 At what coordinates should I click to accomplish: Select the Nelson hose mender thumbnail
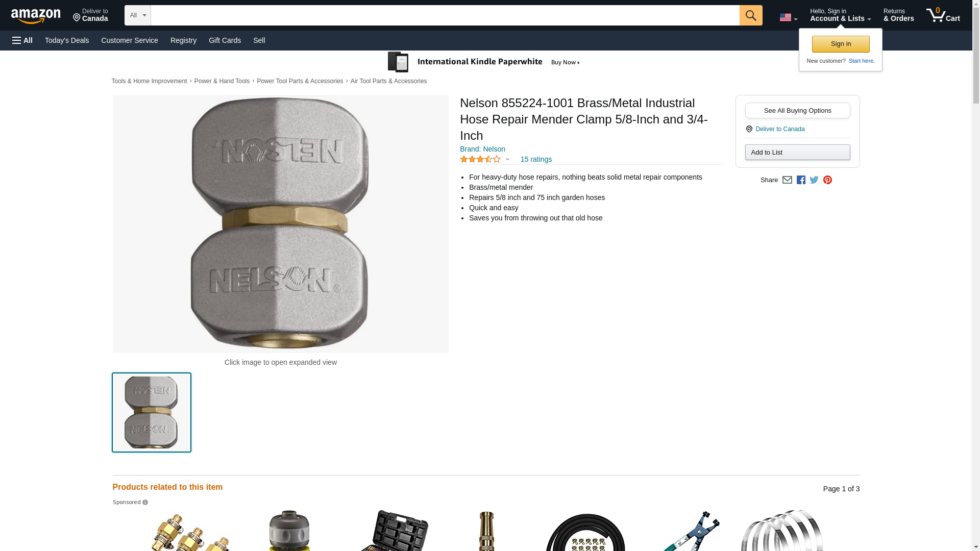[152, 412]
